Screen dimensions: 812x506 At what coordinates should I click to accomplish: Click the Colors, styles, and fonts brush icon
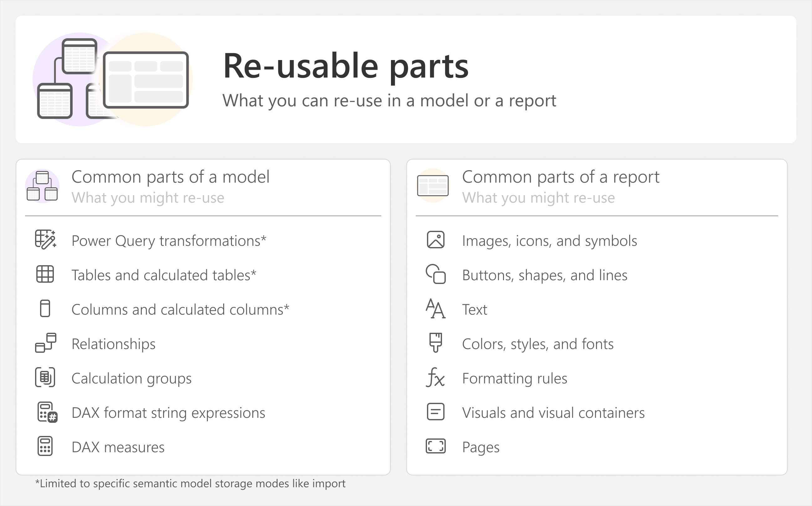pos(435,343)
